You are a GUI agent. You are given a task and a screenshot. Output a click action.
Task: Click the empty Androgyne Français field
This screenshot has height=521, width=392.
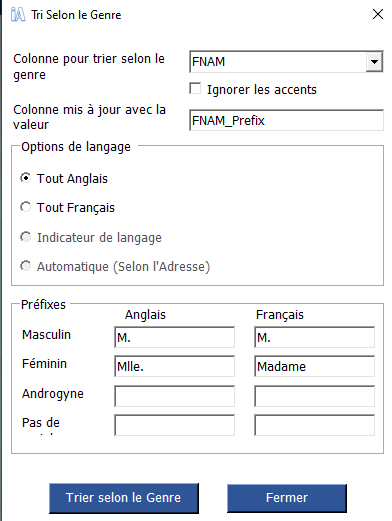coord(314,396)
